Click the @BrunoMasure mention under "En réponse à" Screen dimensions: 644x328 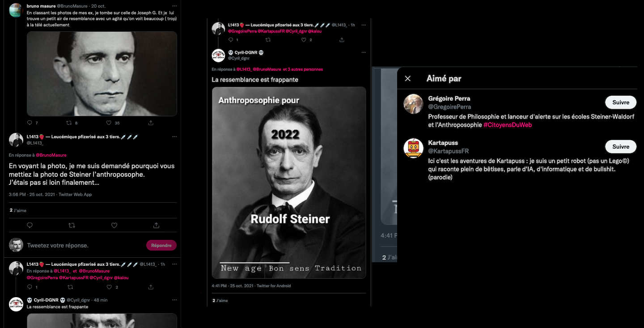click(51, 155)
